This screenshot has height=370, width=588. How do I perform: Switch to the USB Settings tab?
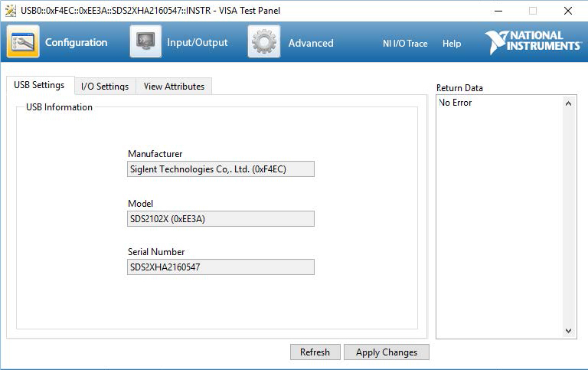(40, 86)
